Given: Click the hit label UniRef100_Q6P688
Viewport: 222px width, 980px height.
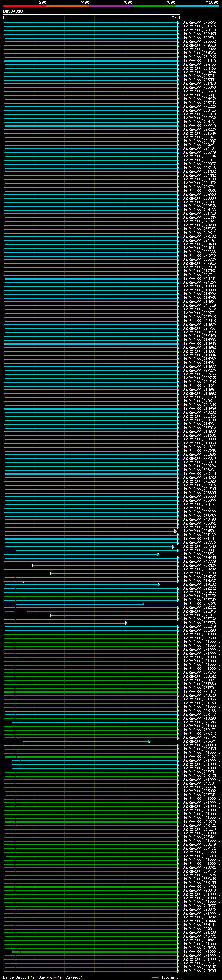Looking at the screenshot, I should coord(199,638).
